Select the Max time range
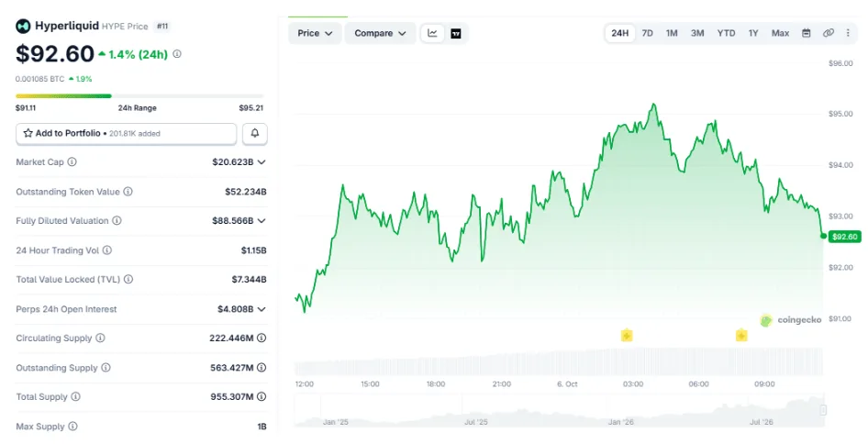868x444 pixels. (x=780, y=33)
